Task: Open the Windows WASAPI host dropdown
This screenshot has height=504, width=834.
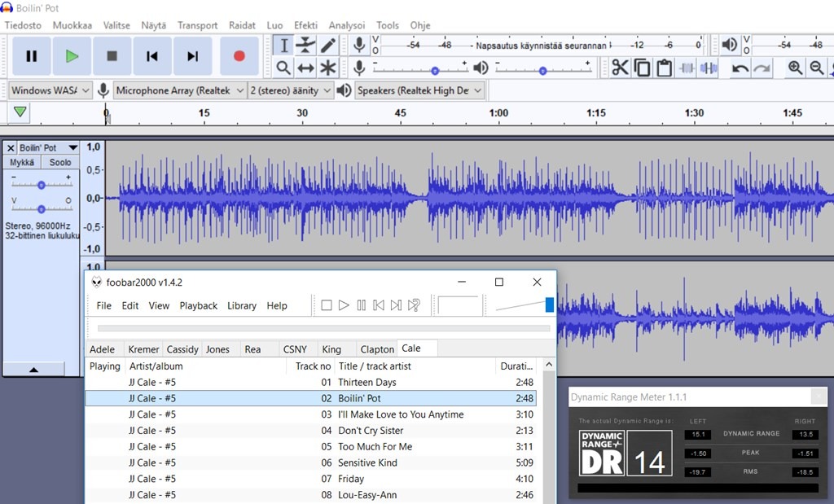Action: (x=50, y=90)
